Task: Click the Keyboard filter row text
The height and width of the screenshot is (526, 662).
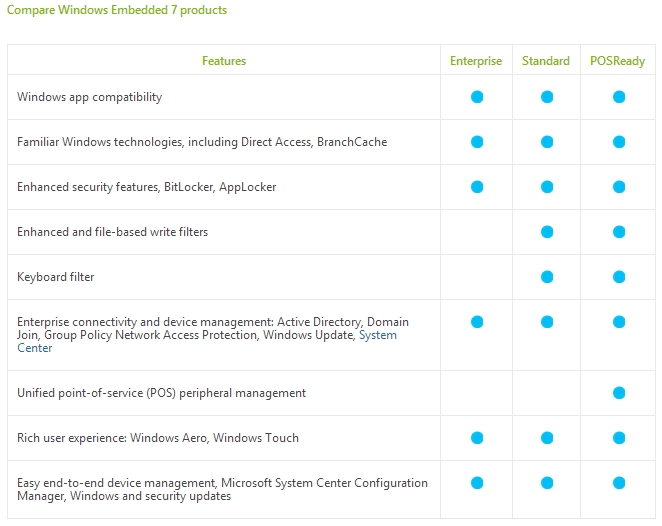Action: click(55, 277)
